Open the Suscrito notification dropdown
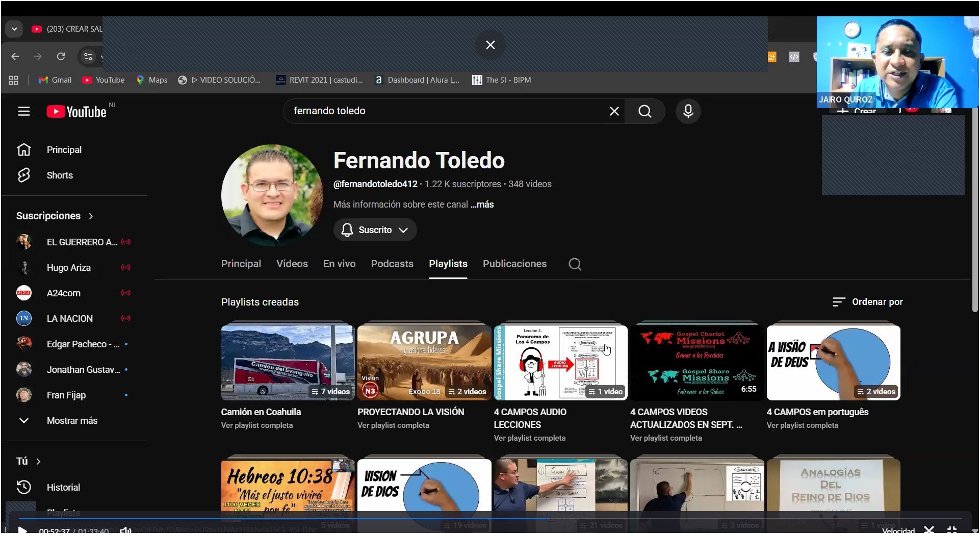 pyautogui.click(x=375, y=230)
